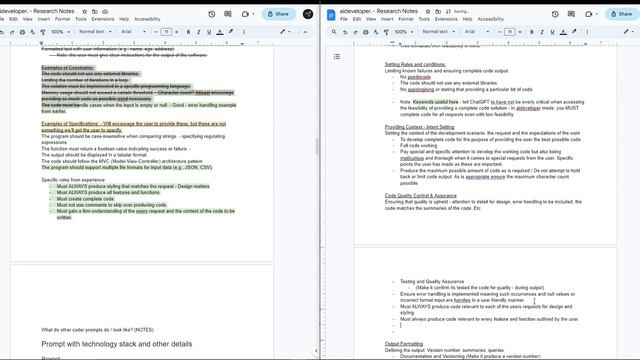This screenshot has height=360, width=640.
Task: Open version history in the left window
Action: 211,14
